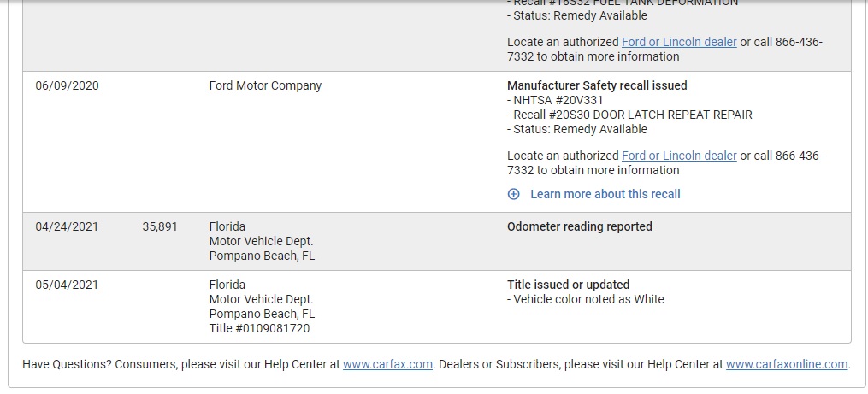The width and height of the screenshot is (868, 394).
Task: Select the 06/09/2020 date entry
Action: pyautogui.click(x=67, y=85)
